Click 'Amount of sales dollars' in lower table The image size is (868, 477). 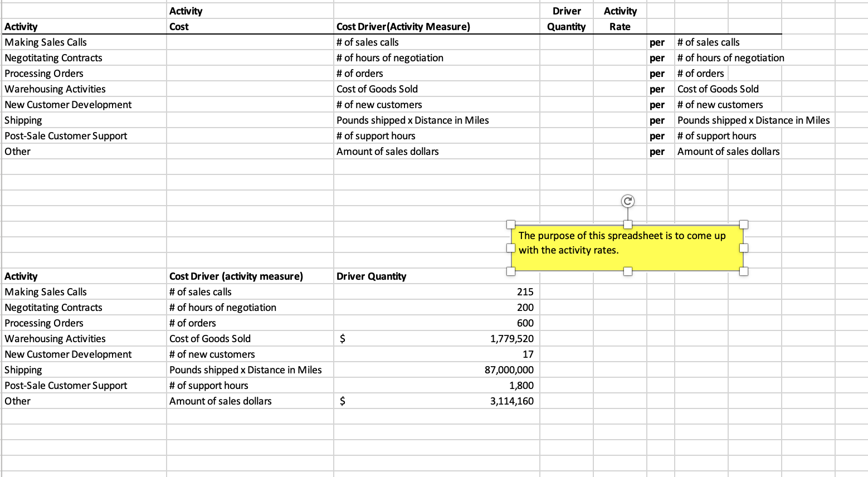[221, 401]
